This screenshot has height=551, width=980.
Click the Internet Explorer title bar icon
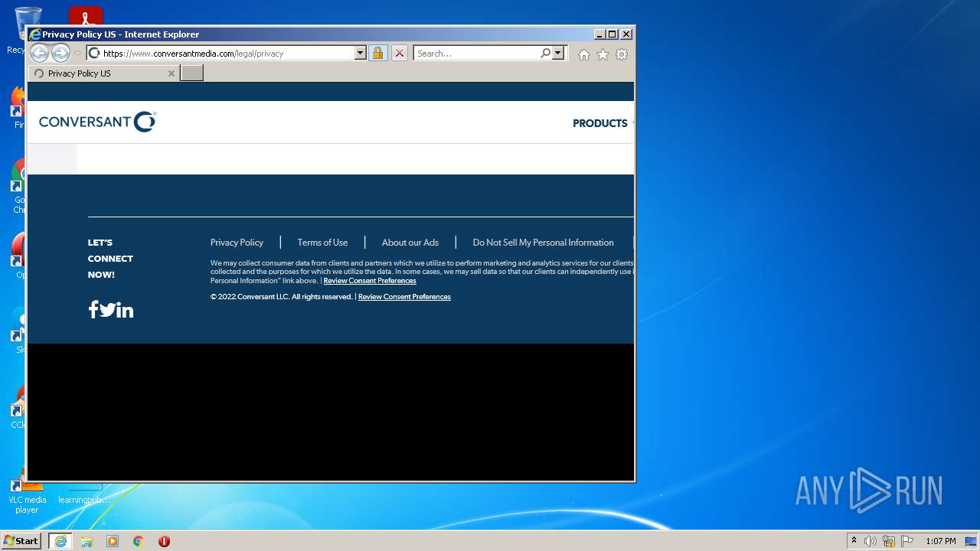pyautogui.click(x=34, y=34)
